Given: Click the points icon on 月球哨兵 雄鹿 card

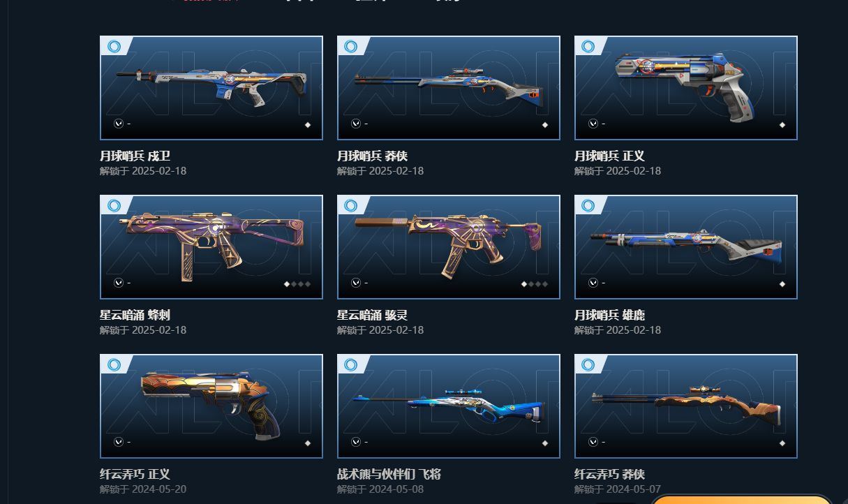Looking at the screenshot, I should (593, 283).
